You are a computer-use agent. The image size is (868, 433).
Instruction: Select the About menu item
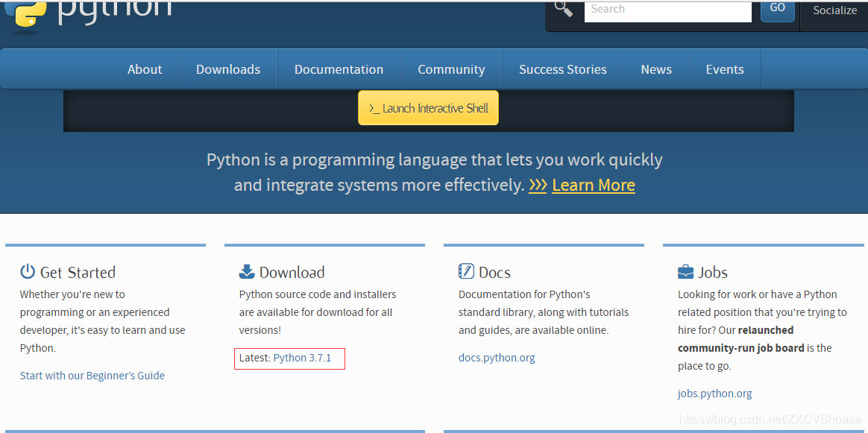145,69
